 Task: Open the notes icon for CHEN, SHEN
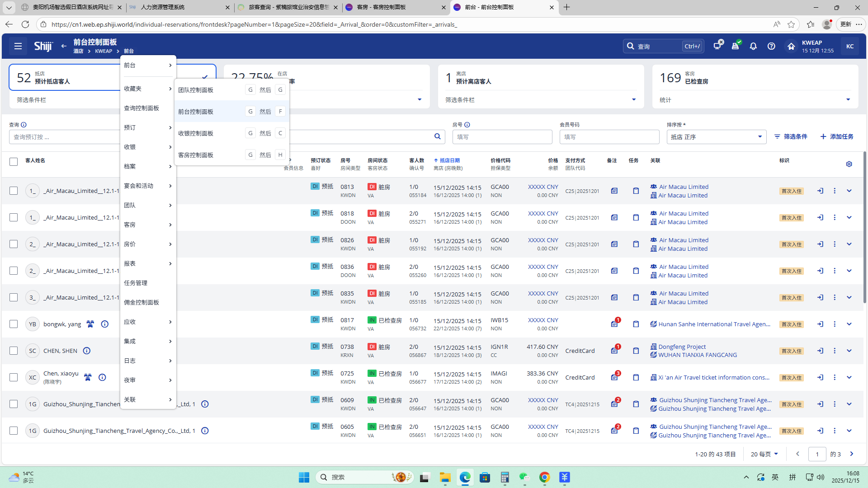tap(614, 351)
